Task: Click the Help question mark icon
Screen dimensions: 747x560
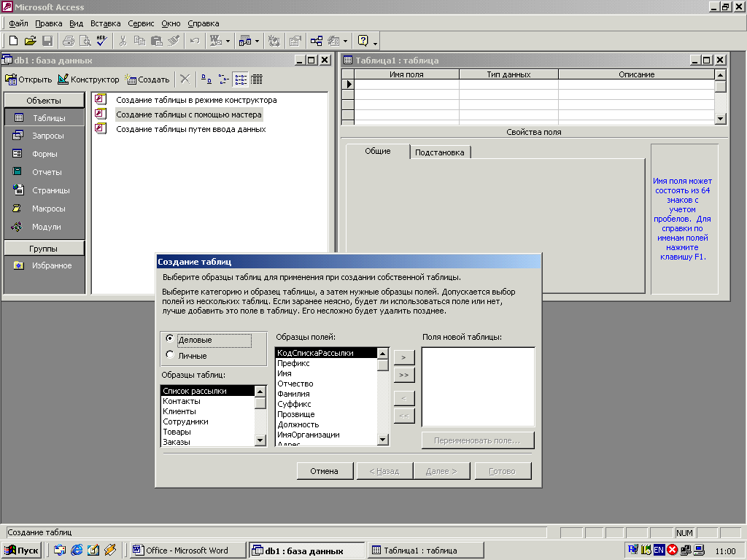Action: click(363, 42)
